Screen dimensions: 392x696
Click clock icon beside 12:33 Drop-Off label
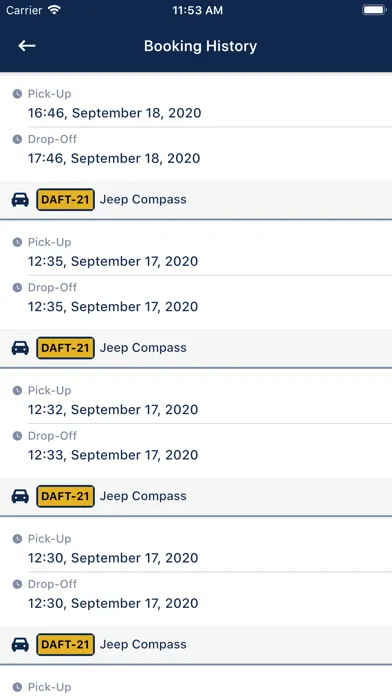(17, 436)
